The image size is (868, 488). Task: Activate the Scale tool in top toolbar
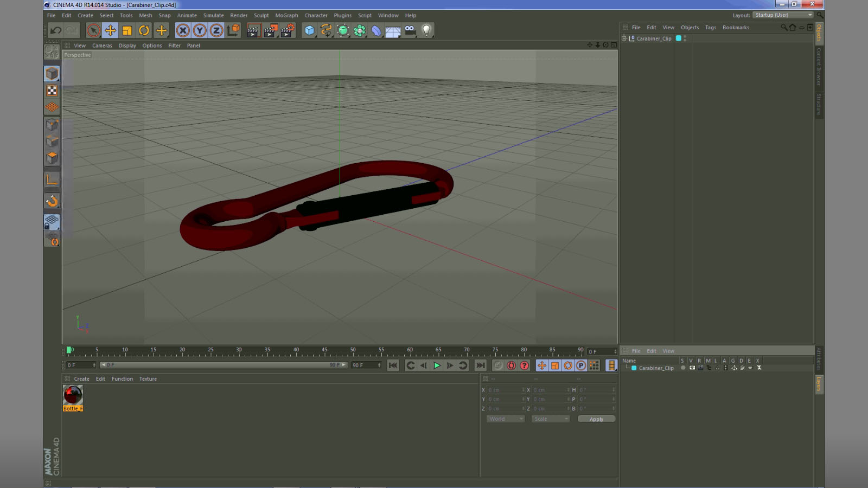click(127, 30)
